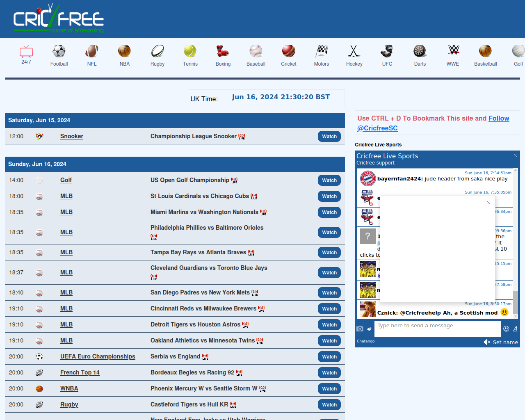Open the Golf link in the 14:00 row
The width and height of the screenshot is (525, 420).
[x=66, y=180]
